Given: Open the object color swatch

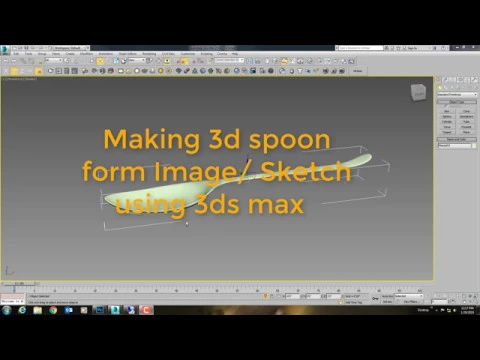Looking at the screenshot, I should click(x=474, y=146).
